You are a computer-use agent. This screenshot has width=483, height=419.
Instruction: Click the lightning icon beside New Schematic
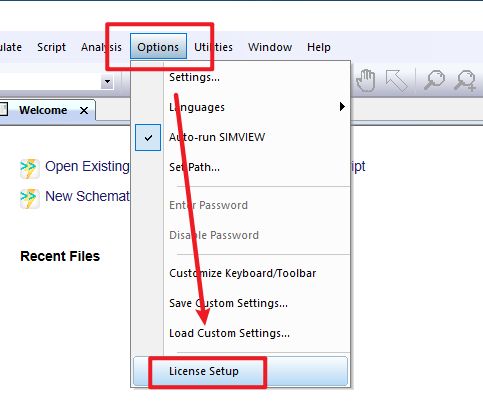29,199
